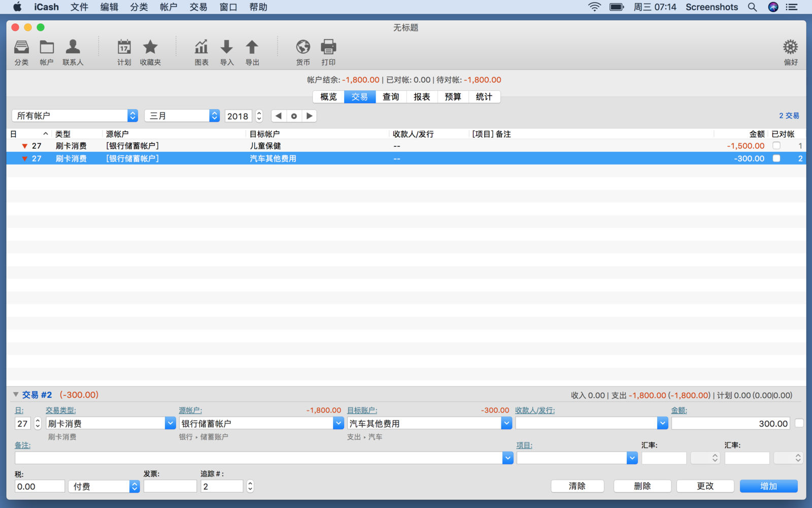Open the 收藏夹 favorites star icon
Viewport: 812px width, 508px height.
click(150, 52)
